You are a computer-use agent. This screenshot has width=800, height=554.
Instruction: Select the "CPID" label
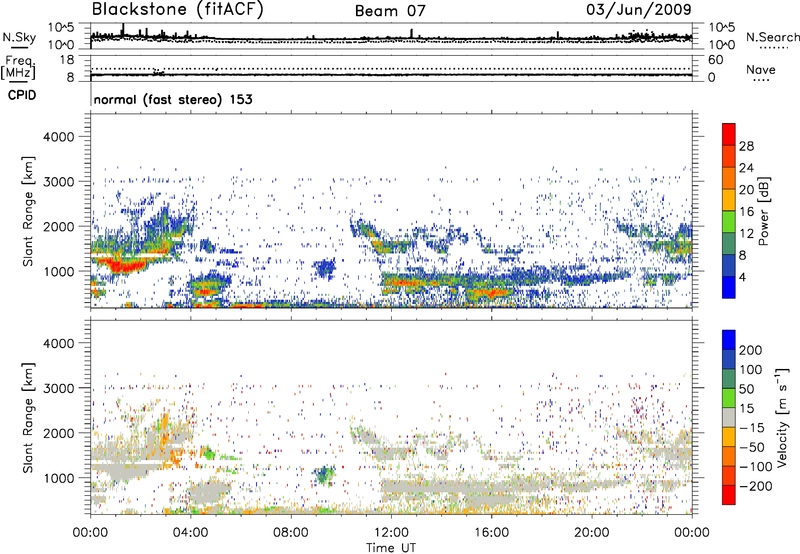22,95
